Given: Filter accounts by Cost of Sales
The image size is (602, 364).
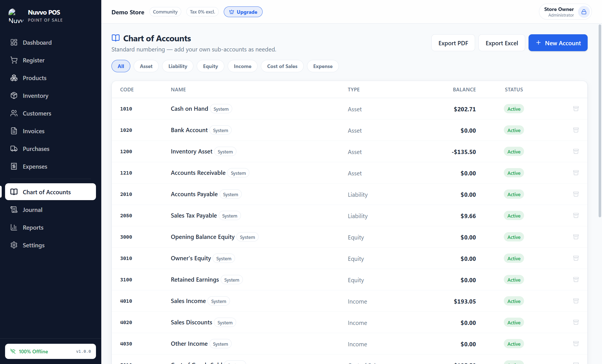Looking at the screenshot, I should (x=282, y=66).
